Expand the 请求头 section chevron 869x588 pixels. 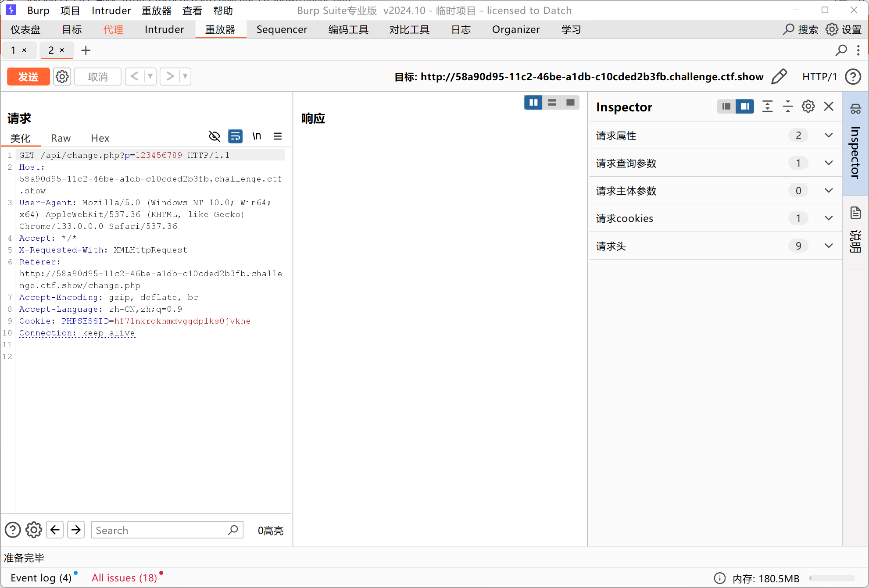click(828, 246)
